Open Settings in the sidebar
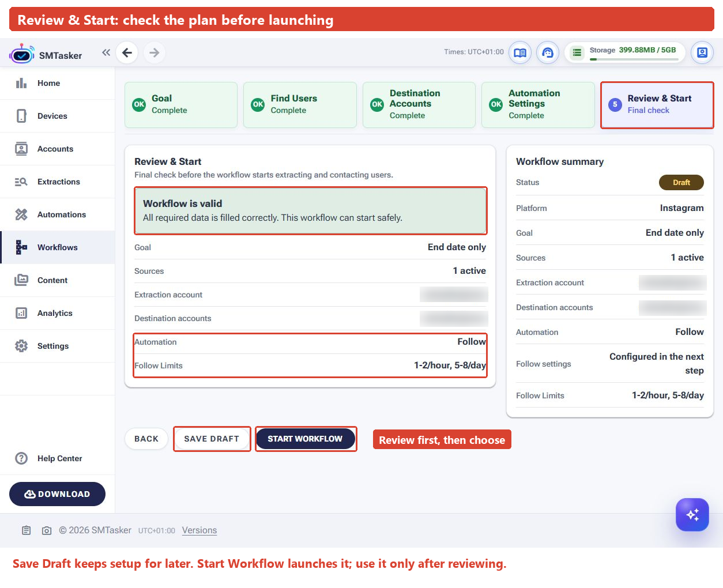The height and width of the screenshot is (588, 723). tap(58, 346)
